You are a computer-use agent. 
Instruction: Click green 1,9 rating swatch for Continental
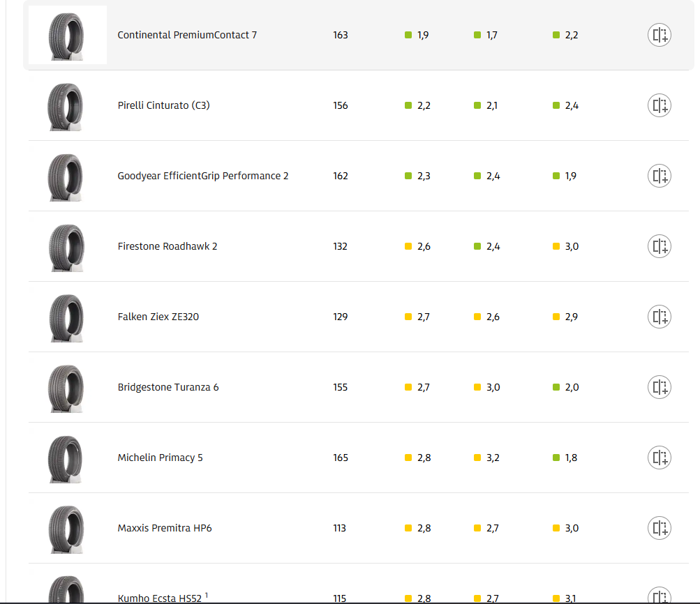(408, 35)
